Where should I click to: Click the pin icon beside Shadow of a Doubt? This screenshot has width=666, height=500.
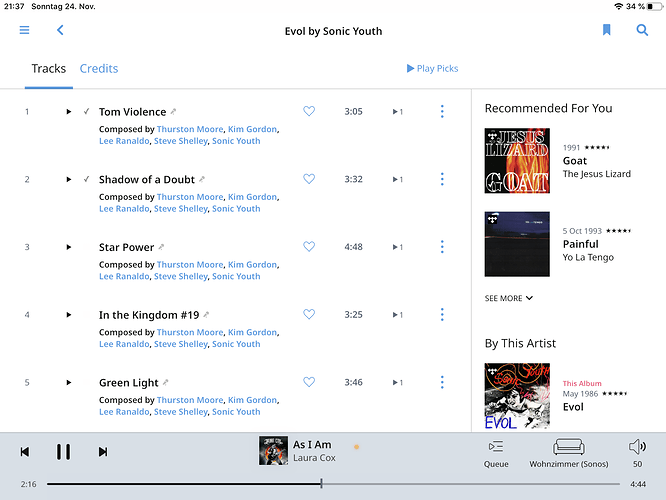pos(202,179)
